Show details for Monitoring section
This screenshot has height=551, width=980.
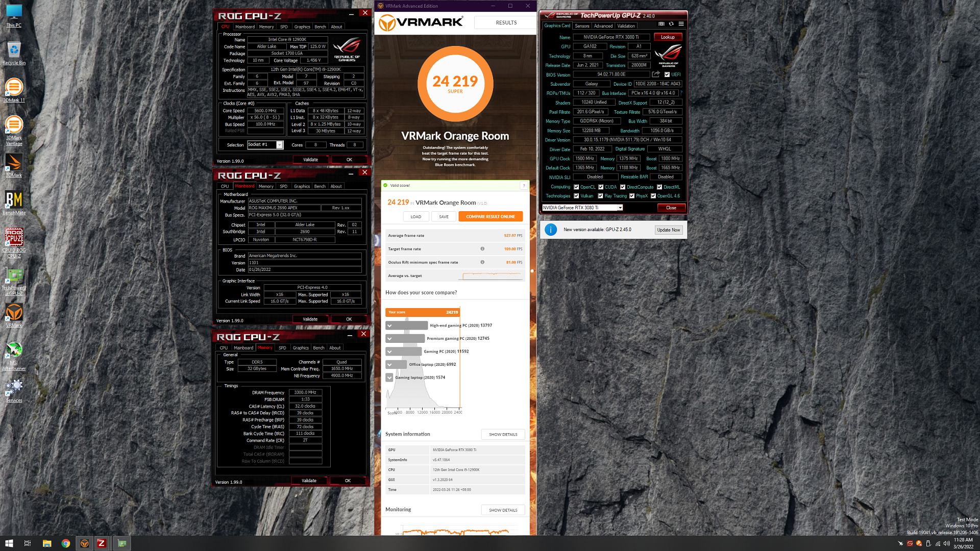503,510
